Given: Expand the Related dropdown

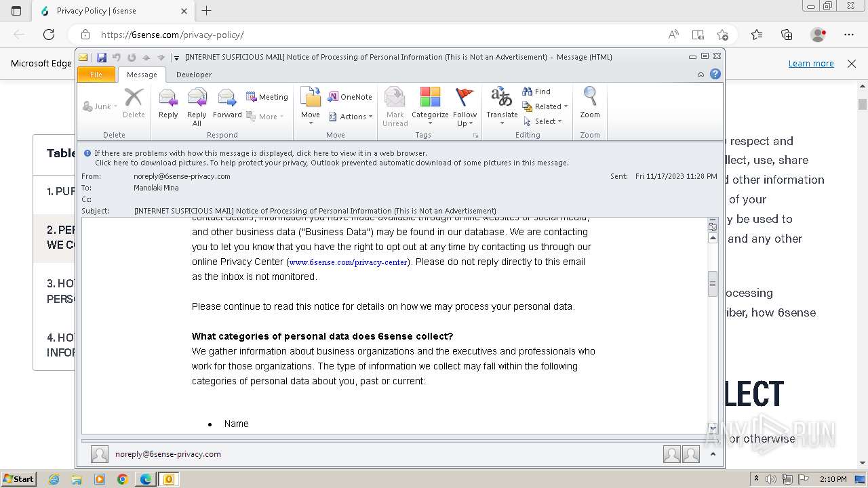Looking at the screenshot, I should pos(545,106).
